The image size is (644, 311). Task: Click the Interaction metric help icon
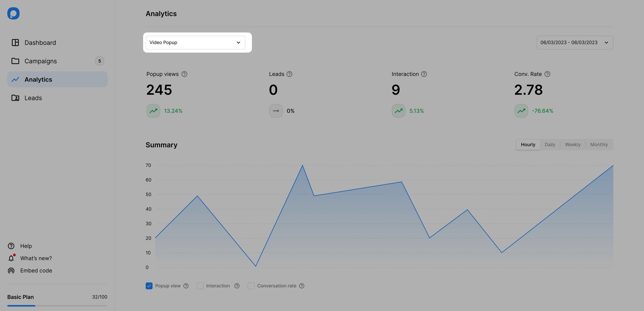(424, 74)
